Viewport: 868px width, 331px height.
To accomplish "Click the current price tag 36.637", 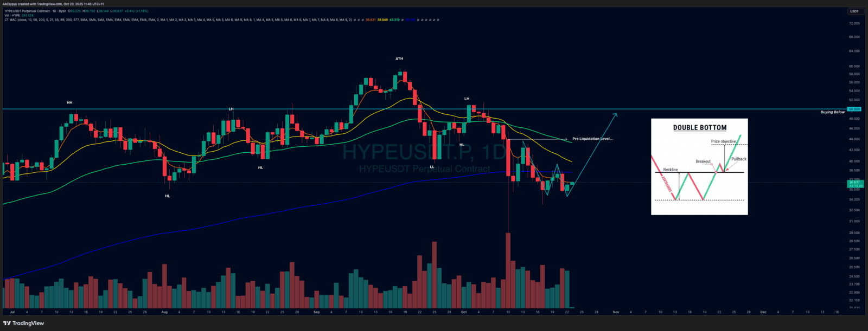I will click(x=854, y=183).
